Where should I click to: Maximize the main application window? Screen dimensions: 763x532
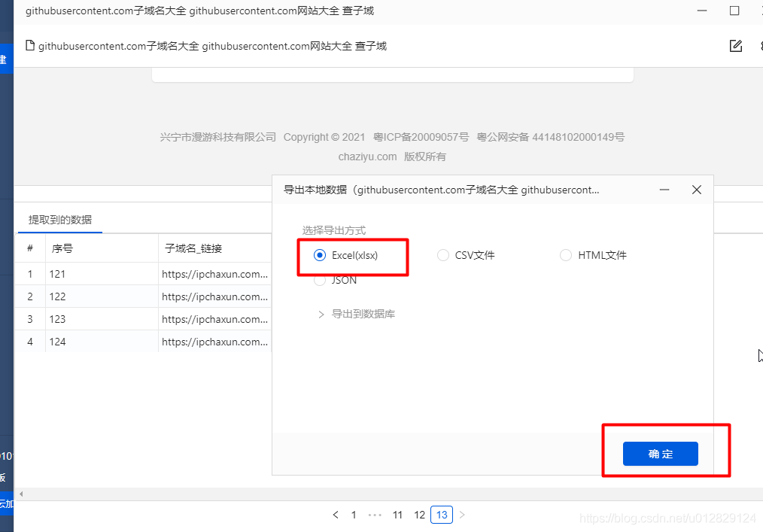tap(734, 11)
